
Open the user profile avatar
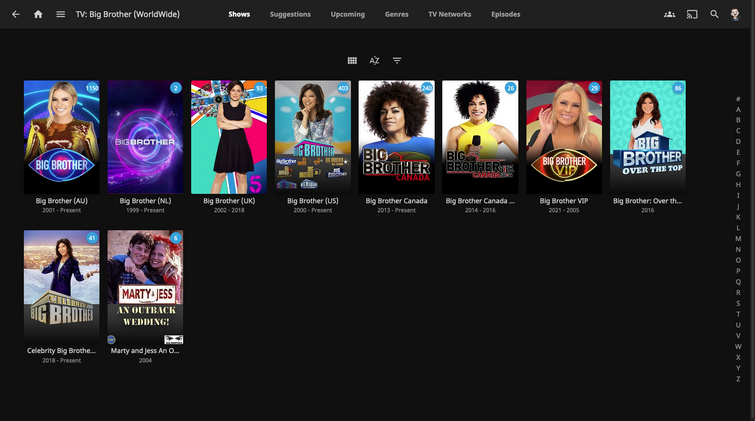pyautogui.click(x=735, y=14)
